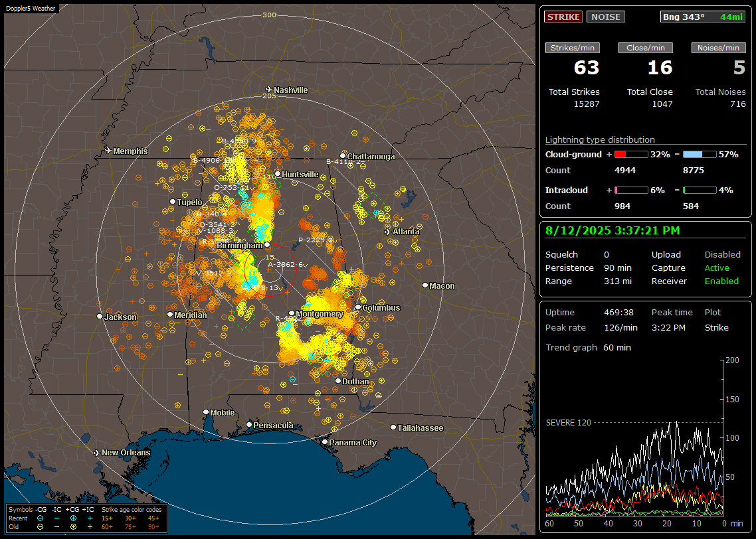Image resolution: width=756 pixels, height=539 pixels.
Task: Click the old -CG yellow symbol in legend
Action: coord(40,526)
